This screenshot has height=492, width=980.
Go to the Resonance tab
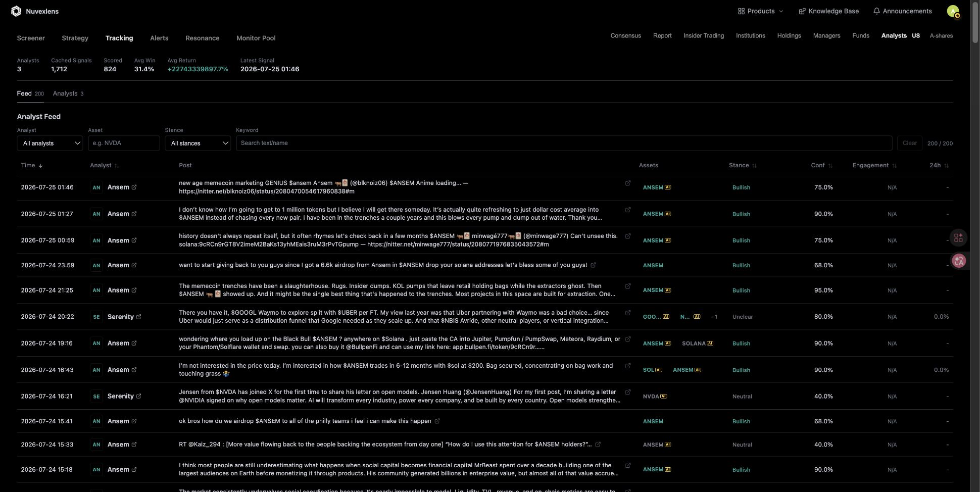click(202, 38)
